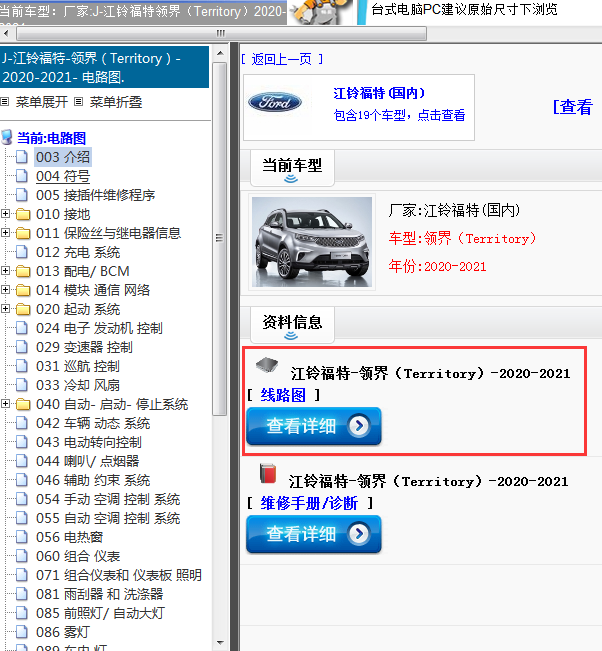Click the gray device icon above 线路图

point(267,365)
